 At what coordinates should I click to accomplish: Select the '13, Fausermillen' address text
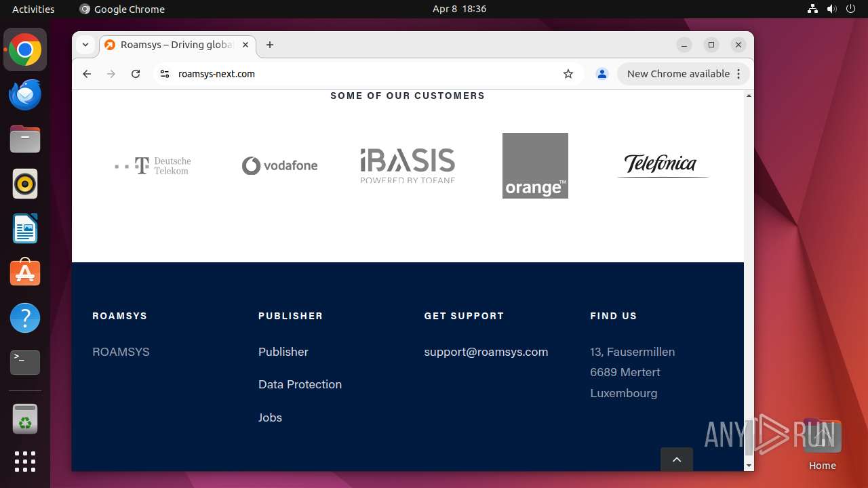click(633, 352)
